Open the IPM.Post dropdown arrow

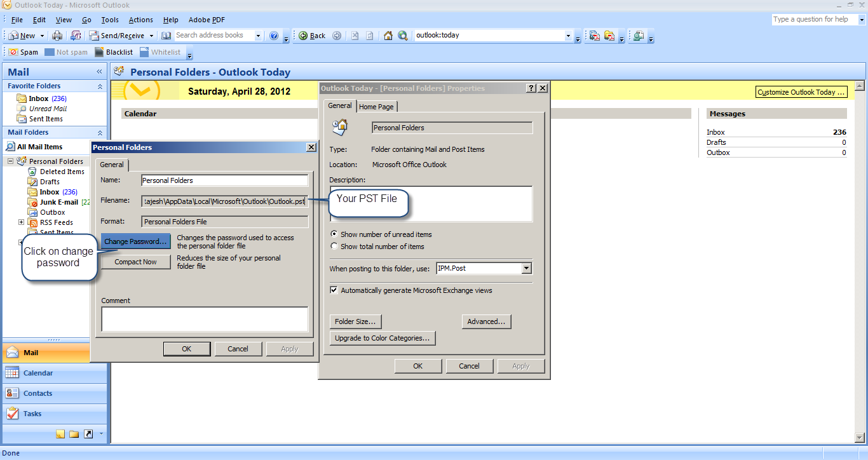tap(526, 268)
